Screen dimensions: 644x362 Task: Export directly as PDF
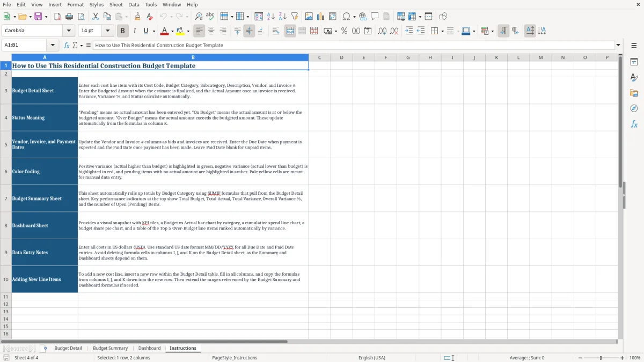click(57, 17)
